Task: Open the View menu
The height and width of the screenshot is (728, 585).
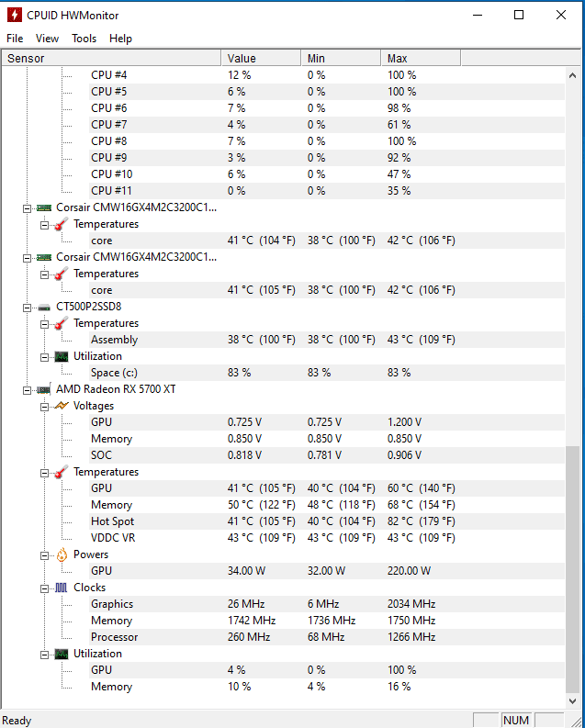Action: coord(47,39)
